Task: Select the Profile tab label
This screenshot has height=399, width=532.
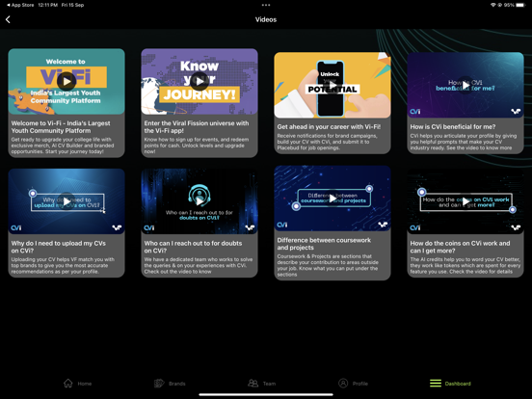Action: pyautogui.click(x=360, y=384)
